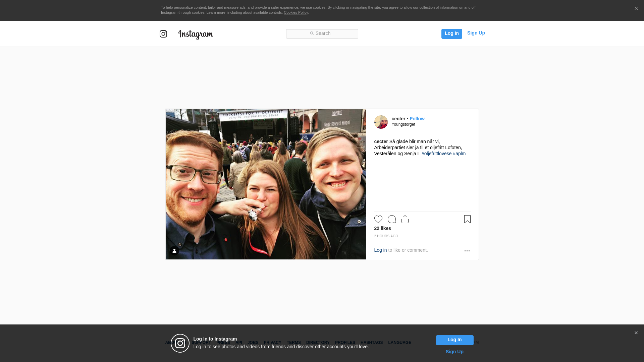Save post with the bookmark icon
Screen dimensions: 644x362
pos(467,219)
